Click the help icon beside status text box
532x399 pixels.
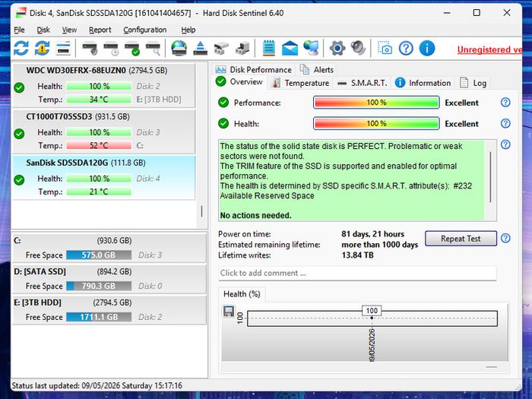(x=505, y=145)
